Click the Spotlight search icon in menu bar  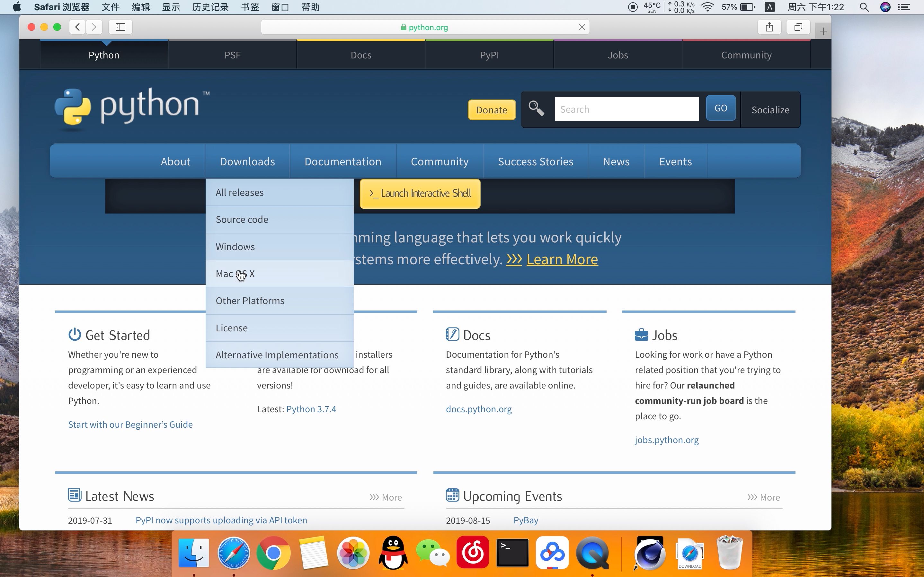[x=864, y=7]
